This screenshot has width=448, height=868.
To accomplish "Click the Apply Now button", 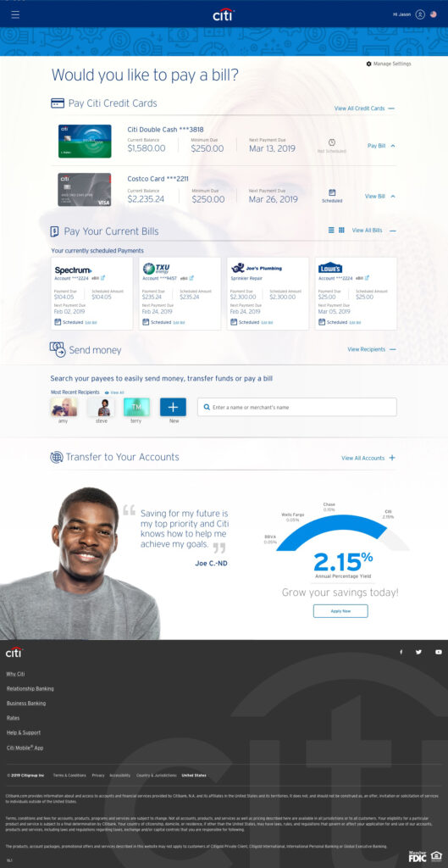I will coord(340,611).
